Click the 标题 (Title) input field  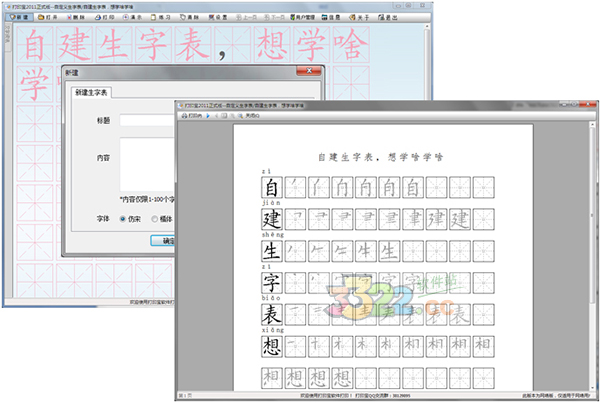pos(147,120)
